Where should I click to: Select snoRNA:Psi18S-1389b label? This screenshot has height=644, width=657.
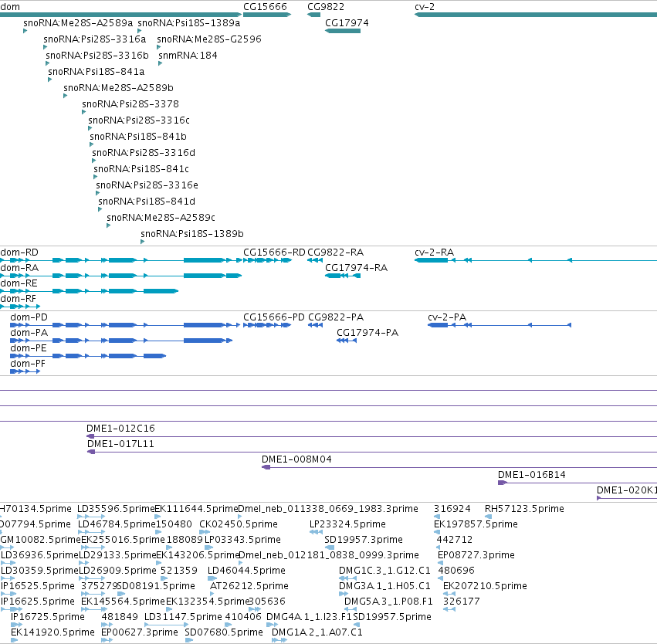tap(192, 234)
